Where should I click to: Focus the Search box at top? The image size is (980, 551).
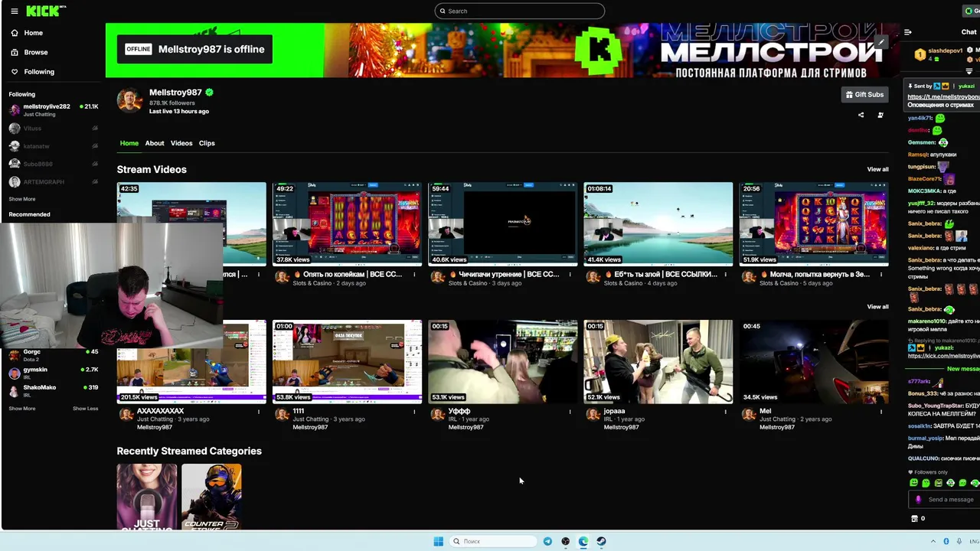[519, 11]
